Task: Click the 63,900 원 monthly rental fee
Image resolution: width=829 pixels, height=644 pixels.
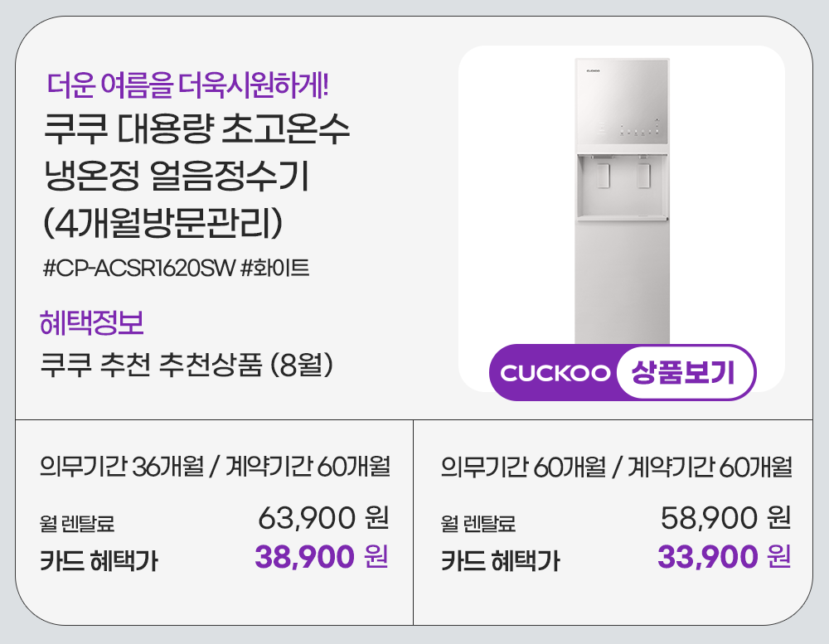Action: pyautogui.click(x=323, y=519)
